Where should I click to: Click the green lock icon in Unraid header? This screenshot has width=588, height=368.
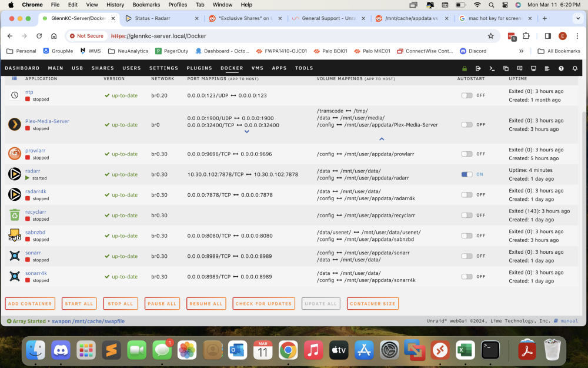pos(465,68)
